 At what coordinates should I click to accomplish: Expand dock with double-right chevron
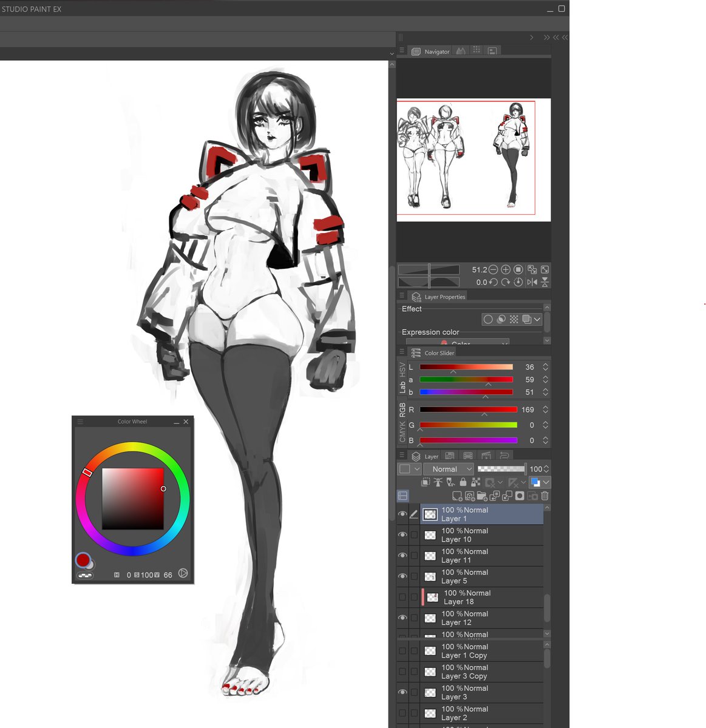click(546, 38)
